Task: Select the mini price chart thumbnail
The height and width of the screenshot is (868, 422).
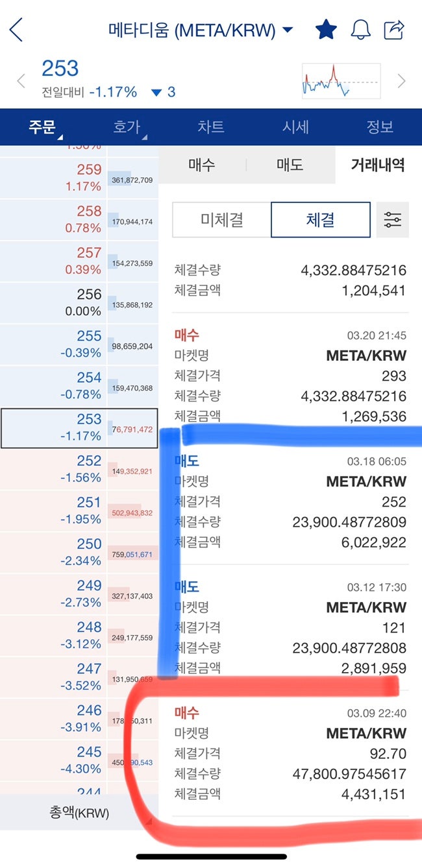Action: pos(341,80)
